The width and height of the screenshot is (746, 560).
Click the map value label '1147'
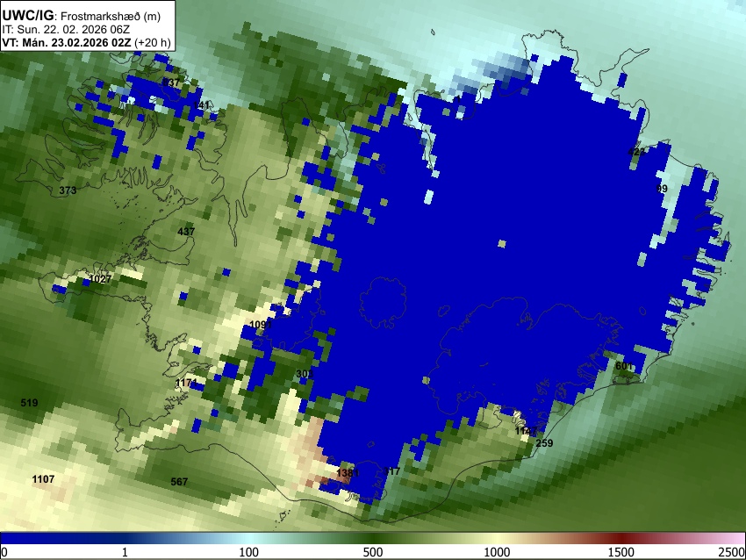(526, 431)
